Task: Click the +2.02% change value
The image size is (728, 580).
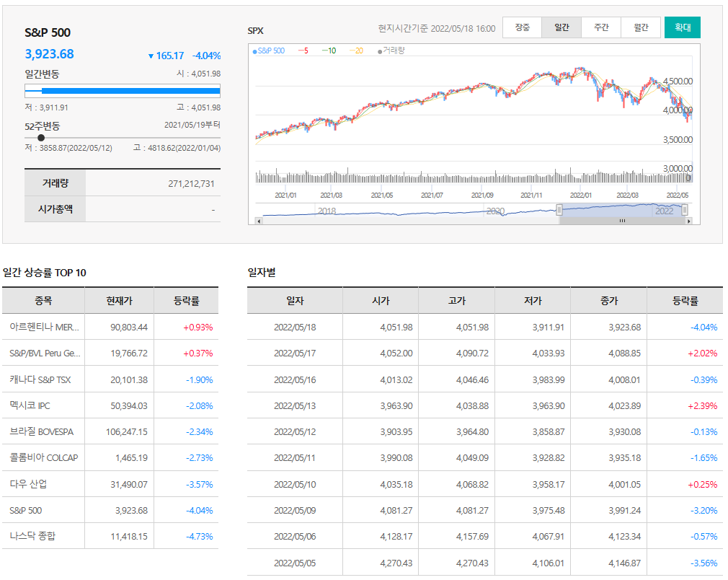Action: tap(703, 353)
